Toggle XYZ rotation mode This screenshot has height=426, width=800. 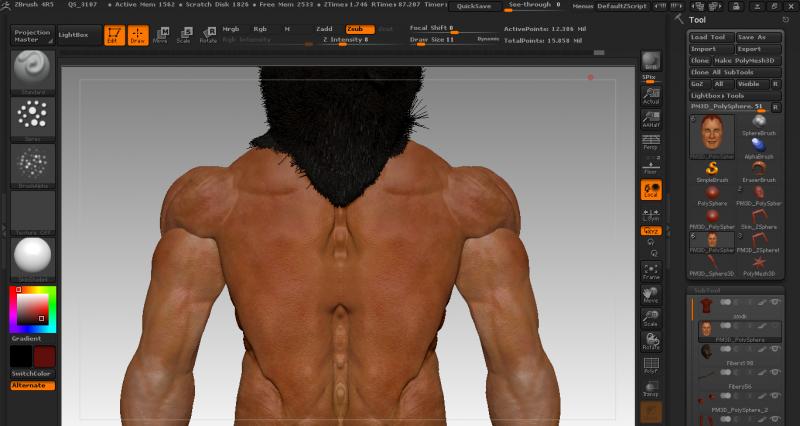point(651,231)
